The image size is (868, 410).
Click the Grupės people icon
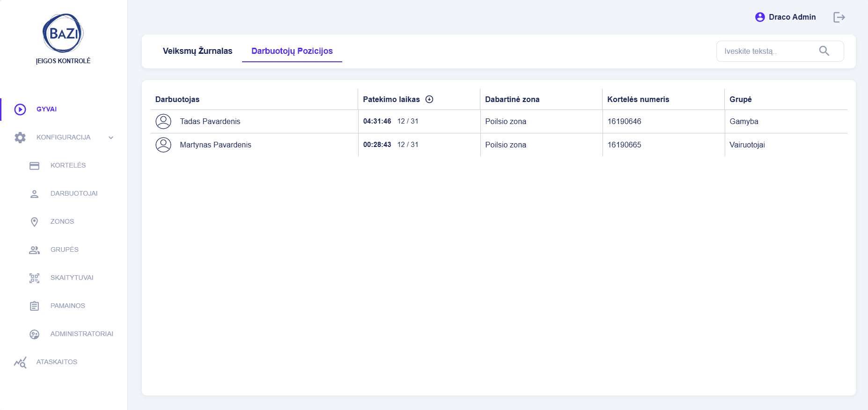[34, 250]
